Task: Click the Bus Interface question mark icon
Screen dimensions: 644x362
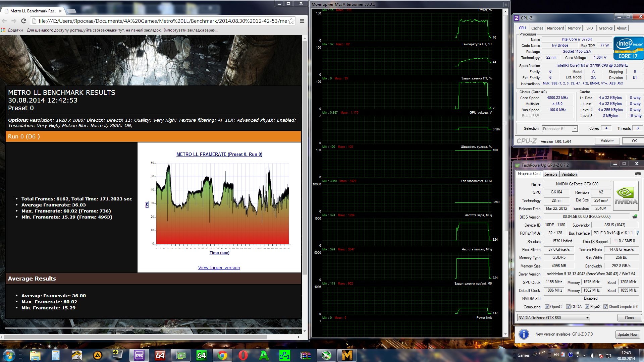Action: (x=638, y=233)
